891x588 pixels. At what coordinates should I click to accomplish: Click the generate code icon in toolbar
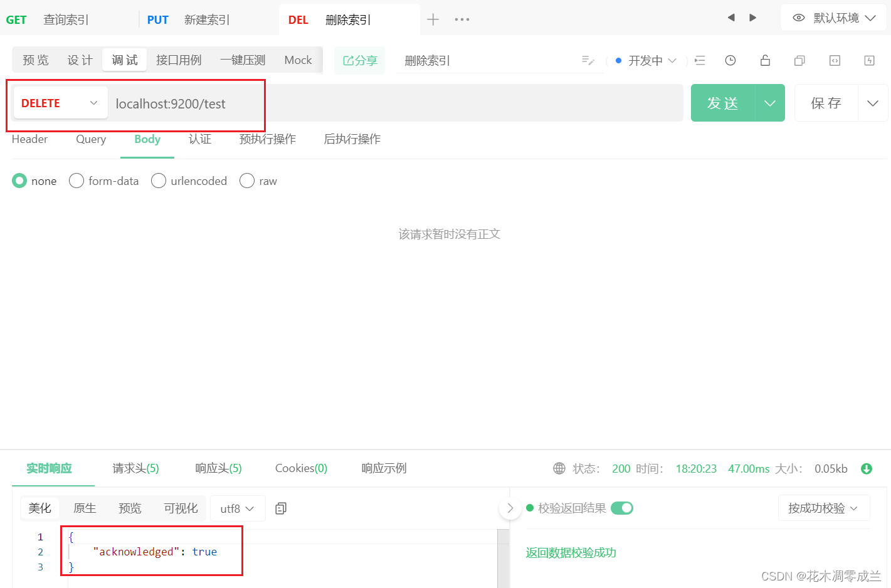(x=835, y=61)
